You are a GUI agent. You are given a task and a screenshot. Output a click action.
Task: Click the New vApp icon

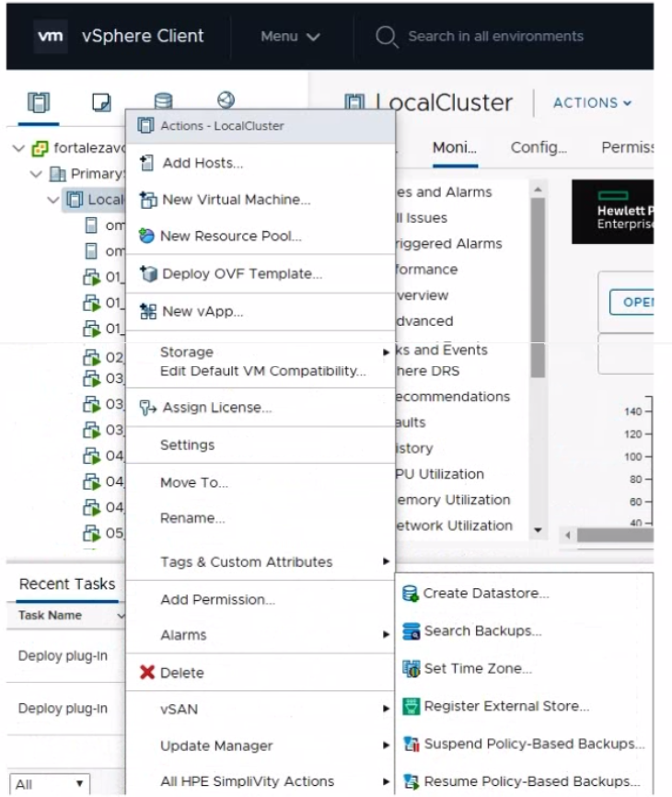pos(148,311)
